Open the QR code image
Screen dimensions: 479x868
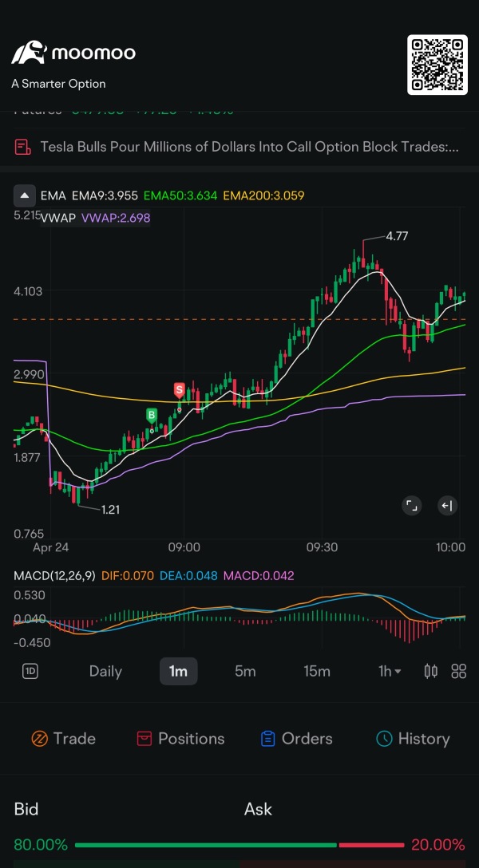pos(437,65)
